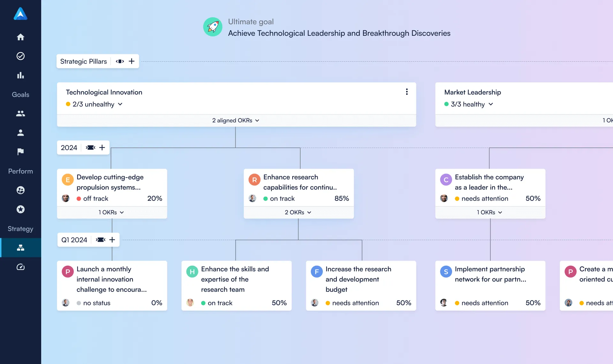The image size is (613, 364).
Task: Toggle expand width on Strategic Pillars row
Action: (120, 61)
